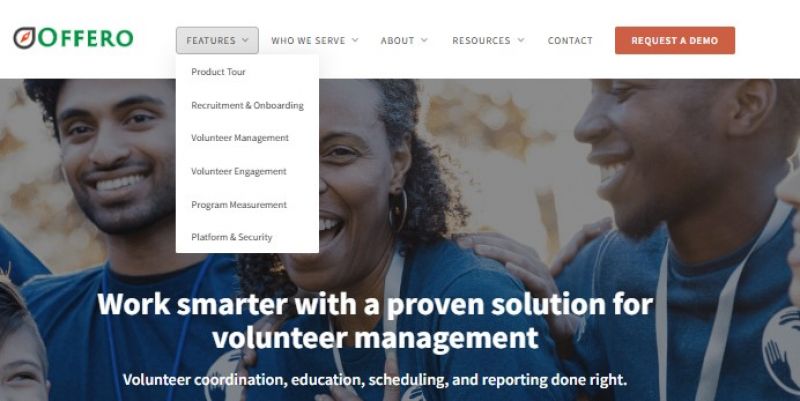Viewport: 800px width, 401px height.
Task: Click the Offero wordmark to go home
Action: (x=85, y=38)
